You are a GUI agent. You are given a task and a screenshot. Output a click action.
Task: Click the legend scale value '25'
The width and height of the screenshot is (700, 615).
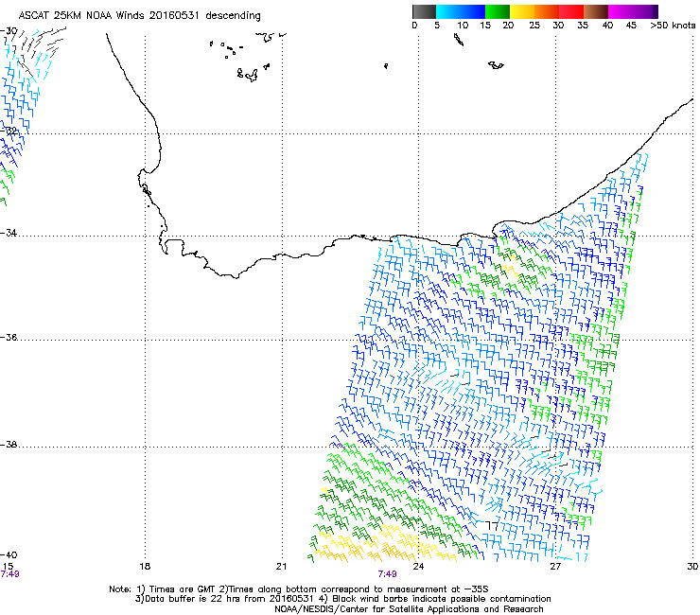click(x=534, y=26)
